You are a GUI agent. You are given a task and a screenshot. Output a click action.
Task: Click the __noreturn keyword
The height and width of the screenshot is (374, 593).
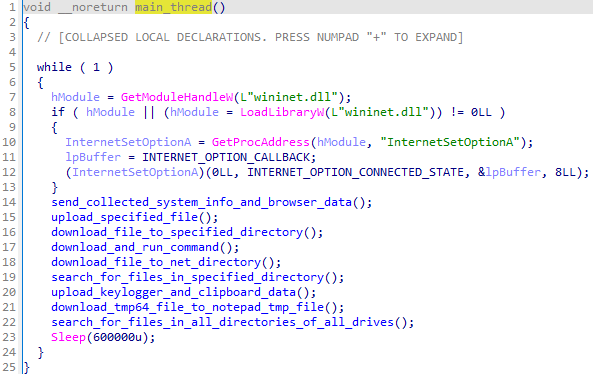93,7
